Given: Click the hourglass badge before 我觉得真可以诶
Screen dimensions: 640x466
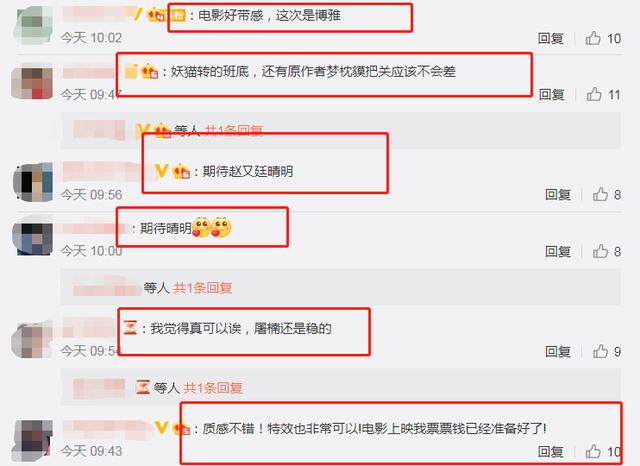Looking at the screenshot, I should (130, 328).
